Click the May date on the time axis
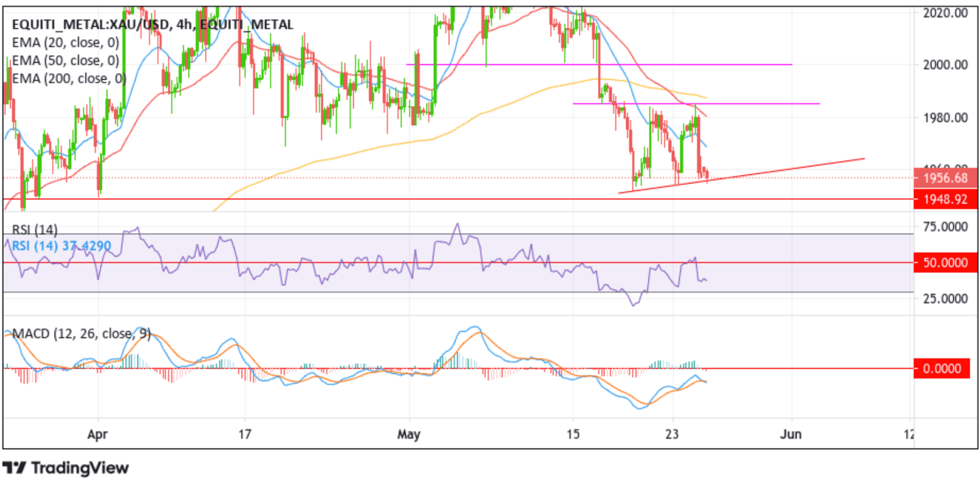The height and width of the screenshot is (489, 980). click(409, 434)
